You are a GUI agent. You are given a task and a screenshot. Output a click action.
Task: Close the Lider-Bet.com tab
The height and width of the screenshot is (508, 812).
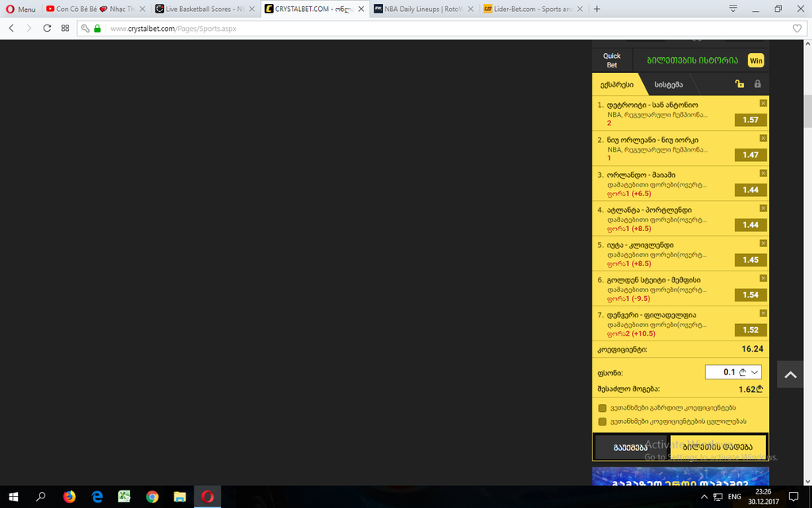580,9
